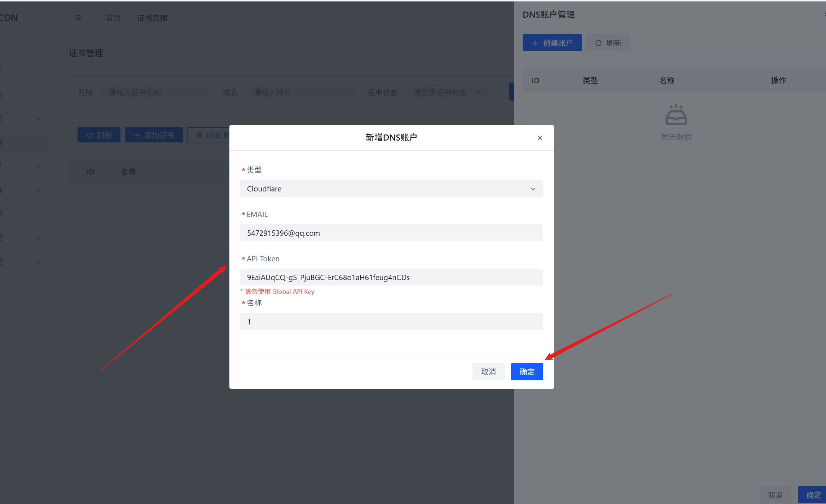
Task: Click the API Token input field
Action: tap(391, 277)
